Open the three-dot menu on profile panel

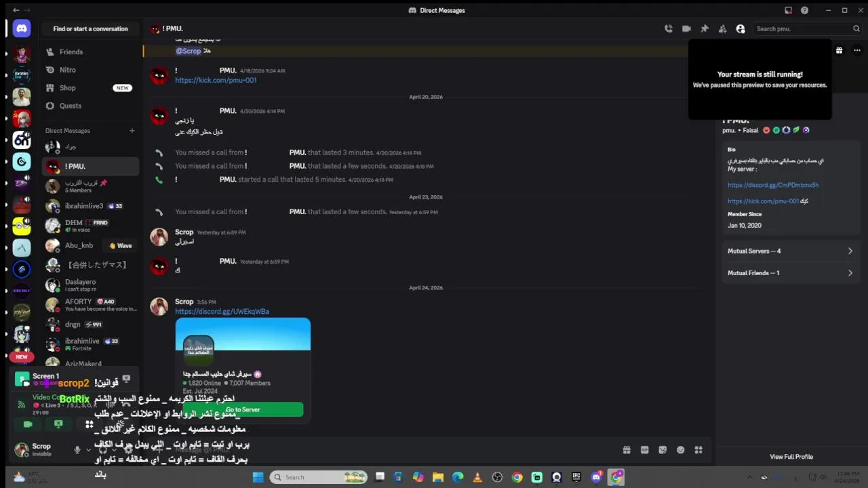coord(856,50)
